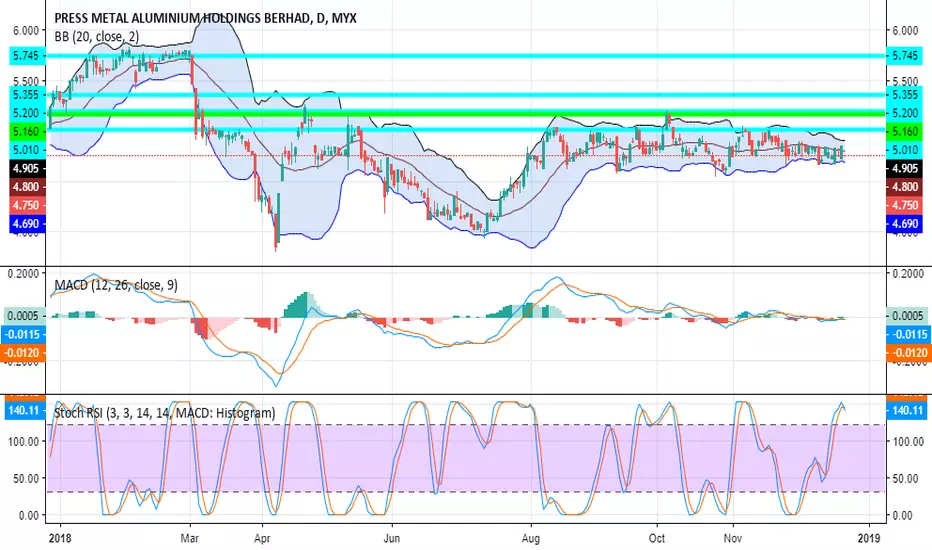Click the orange -0.0120 signal value on right axis

(x=907, y=353)
